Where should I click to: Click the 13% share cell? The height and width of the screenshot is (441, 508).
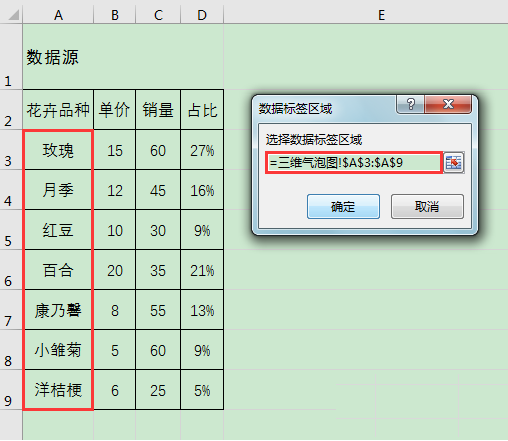(202, 310)
